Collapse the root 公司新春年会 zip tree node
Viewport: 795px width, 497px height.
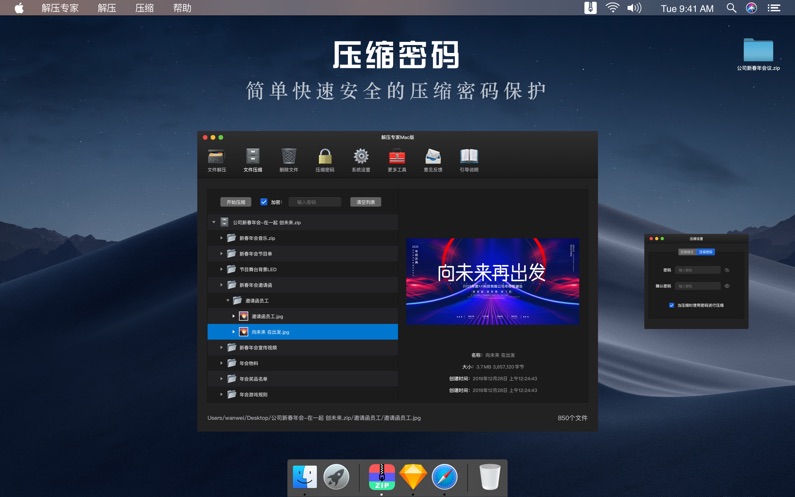tap(214, 223)
